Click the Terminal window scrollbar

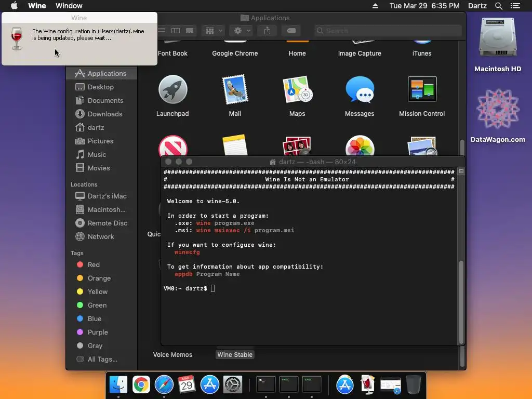461,302
